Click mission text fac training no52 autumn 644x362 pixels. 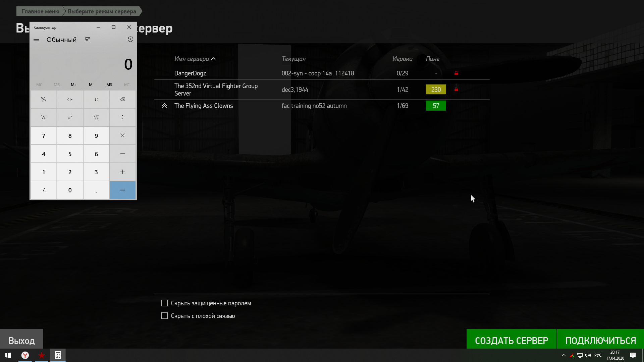[314, 106]
